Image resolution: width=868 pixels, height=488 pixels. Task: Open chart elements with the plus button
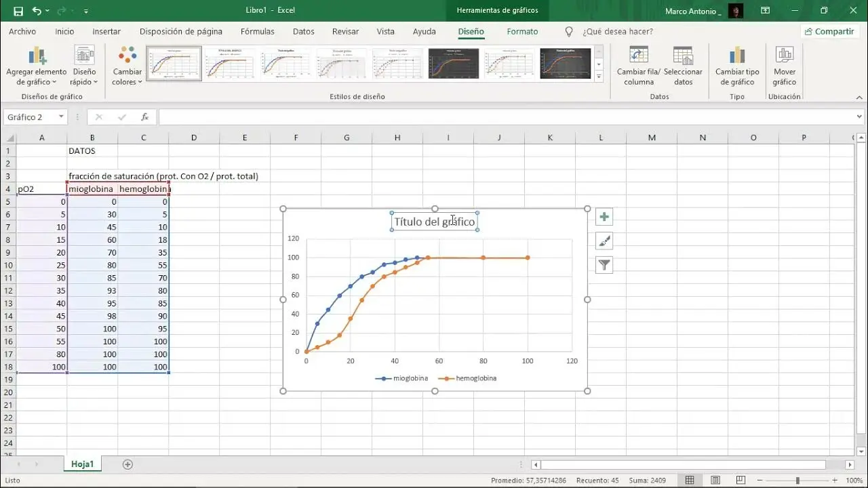[x=604, y=216]
